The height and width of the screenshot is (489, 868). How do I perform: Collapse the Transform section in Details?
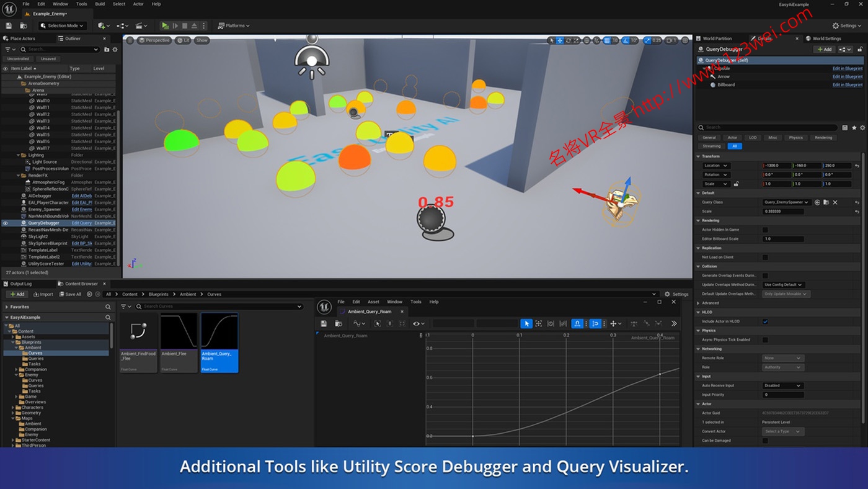click(699, 156)
